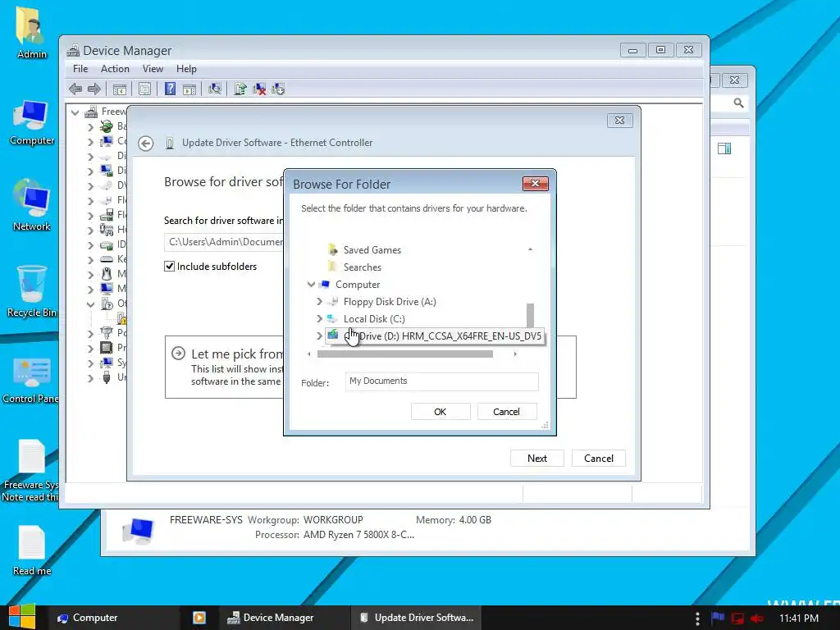
Task: Expand Local Disk (C:) in folder tree
Action: (319, 319)
